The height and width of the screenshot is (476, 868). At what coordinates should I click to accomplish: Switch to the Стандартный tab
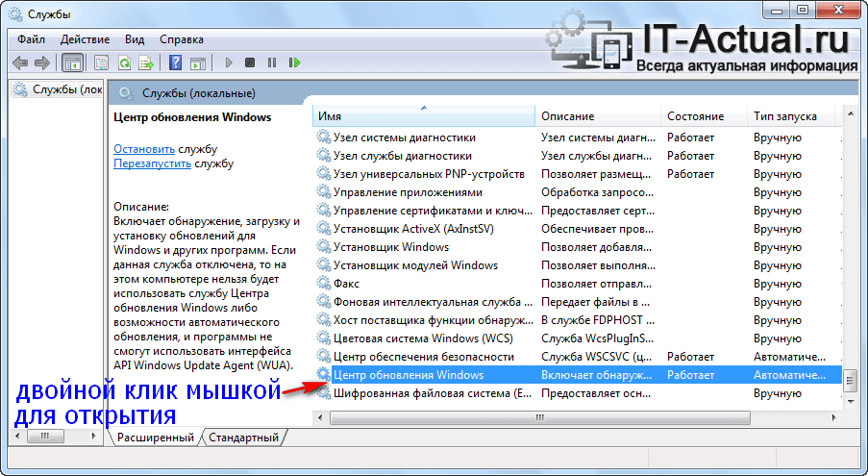243,438
